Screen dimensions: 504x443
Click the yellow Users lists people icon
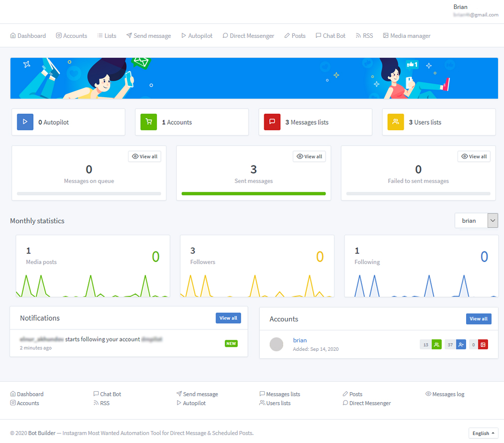point(396,122)
